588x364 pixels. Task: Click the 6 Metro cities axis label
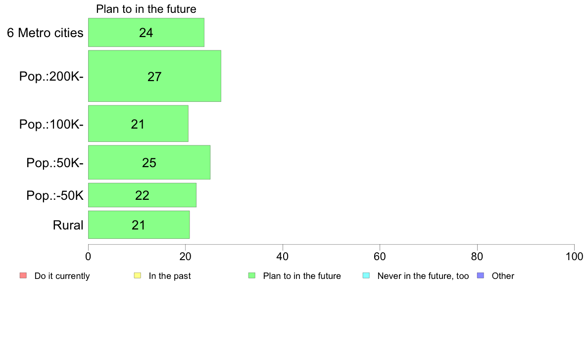pyautogui.click(x=45, y=33)
